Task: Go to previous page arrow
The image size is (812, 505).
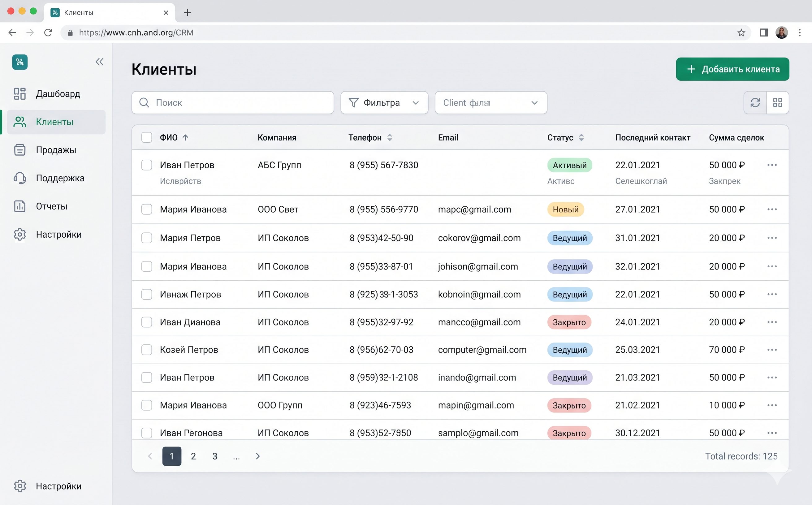Action: 150,456
